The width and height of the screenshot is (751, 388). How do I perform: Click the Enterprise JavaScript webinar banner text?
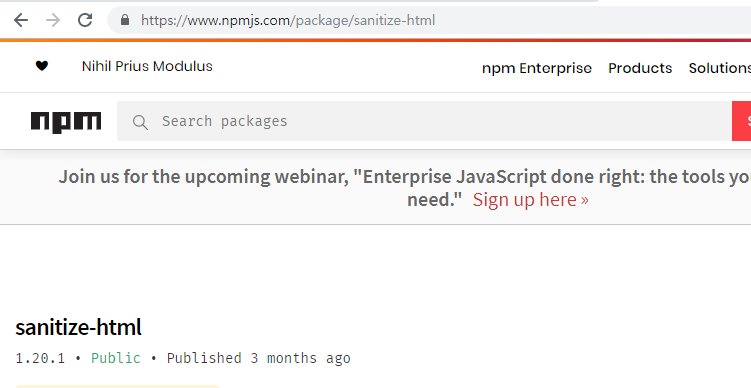pos(405,188)
